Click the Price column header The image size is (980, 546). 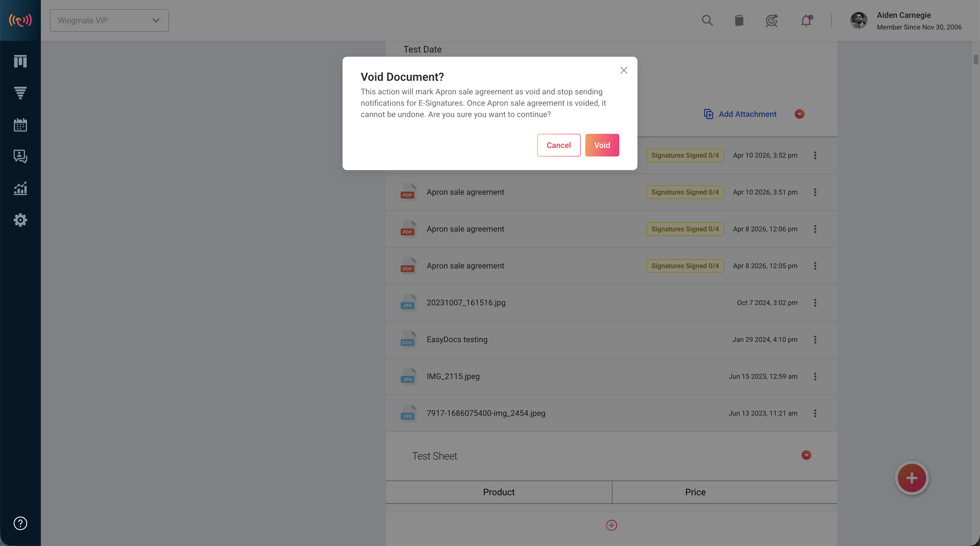tap(695, 492)
